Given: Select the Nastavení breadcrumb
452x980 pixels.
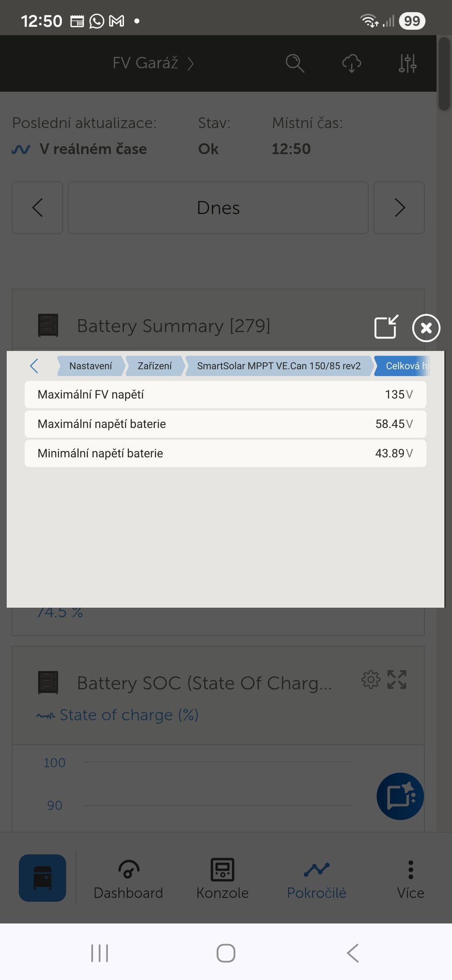Looking at the screenshot, I should (x=90, y=366).
